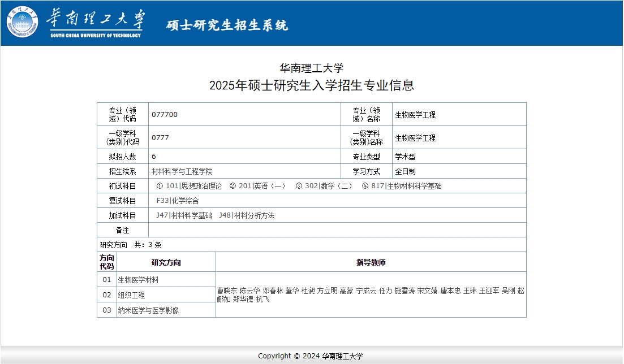Select the major code value 077700
This screenshot has height=364, width=624.
[165, 115]
